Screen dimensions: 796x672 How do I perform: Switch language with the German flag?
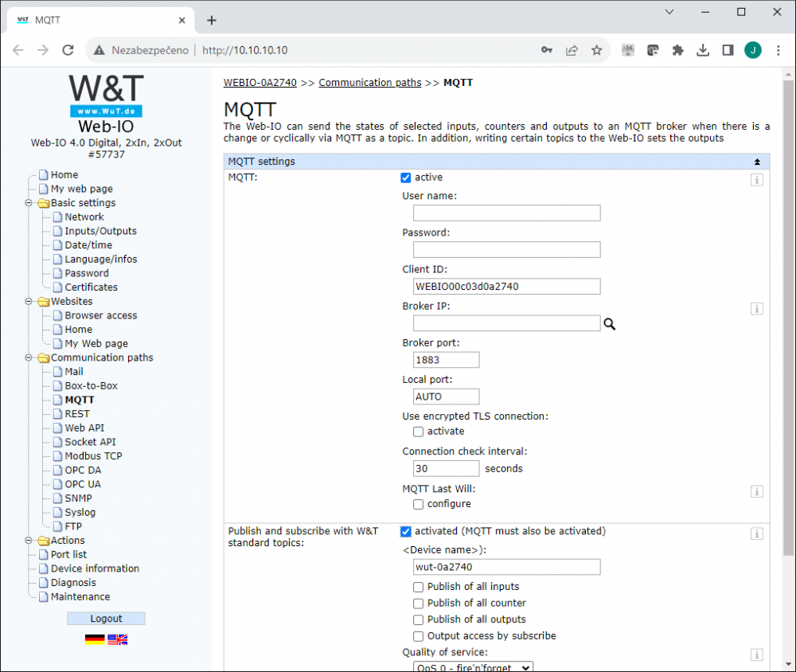pos(95,639)
